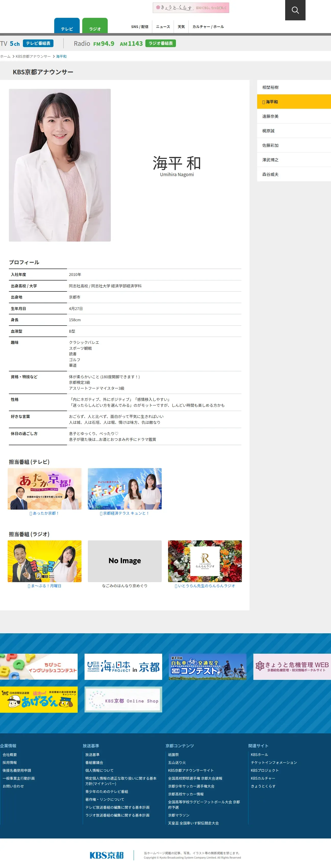Open 会社概要 footer link
Viewport: 331px width, 868px height.
coord(10,755)
